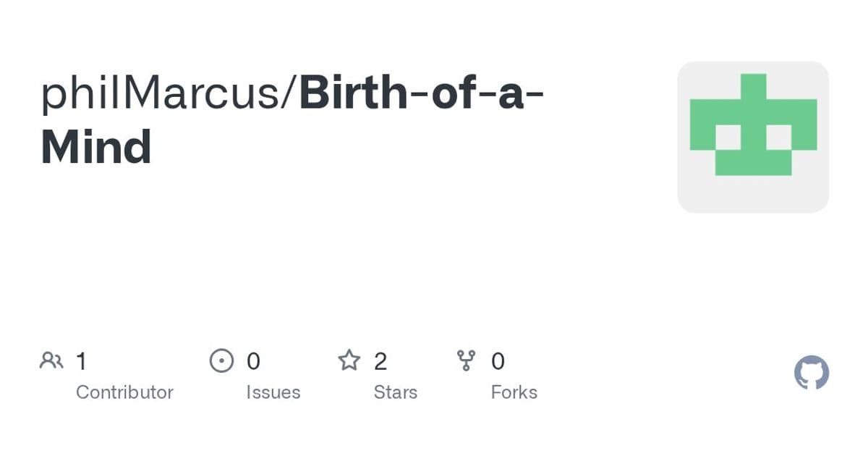The width and height of the screenshot is (868, 456).
Task: Click the Issues circle-dot icon
Action: [x=221, y=360]
